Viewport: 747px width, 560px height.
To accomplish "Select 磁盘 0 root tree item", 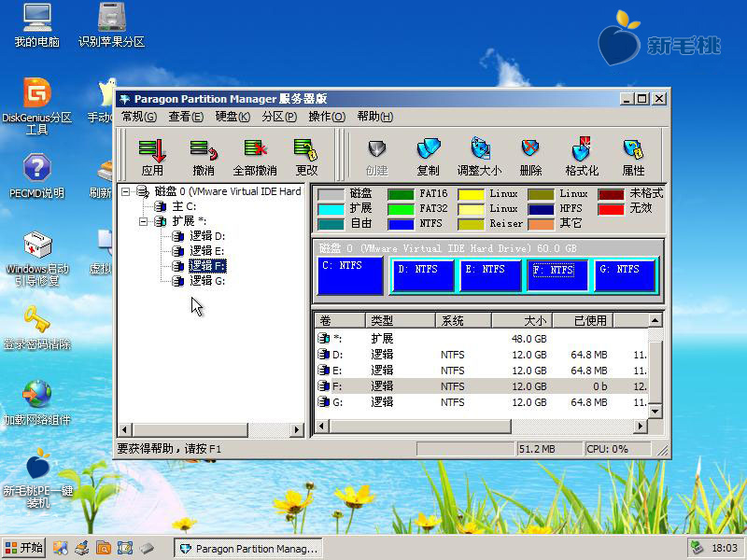I will click(228, 191).
